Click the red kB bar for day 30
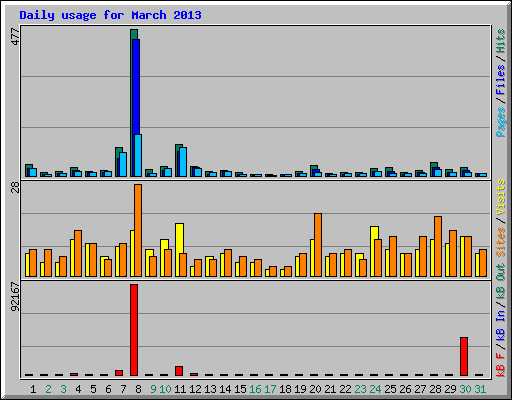This screenshot has width=512, height=400. pos(464,356)
